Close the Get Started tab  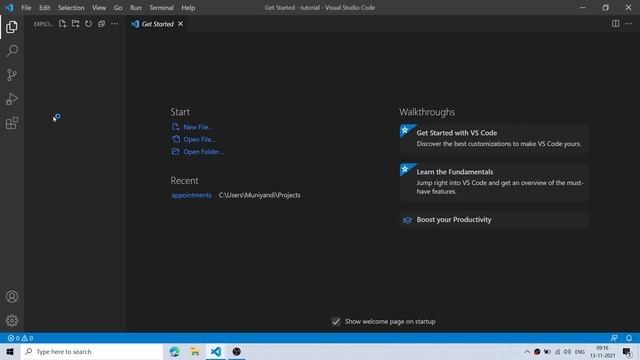tap(180, 24)
